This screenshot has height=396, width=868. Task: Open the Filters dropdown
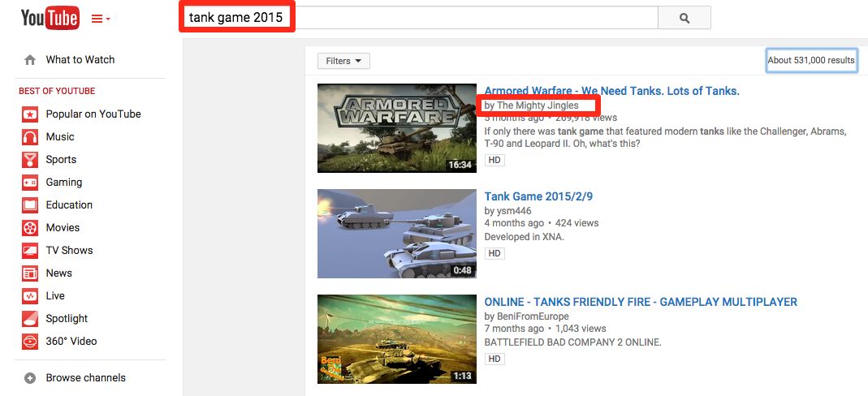click(343, 61)
